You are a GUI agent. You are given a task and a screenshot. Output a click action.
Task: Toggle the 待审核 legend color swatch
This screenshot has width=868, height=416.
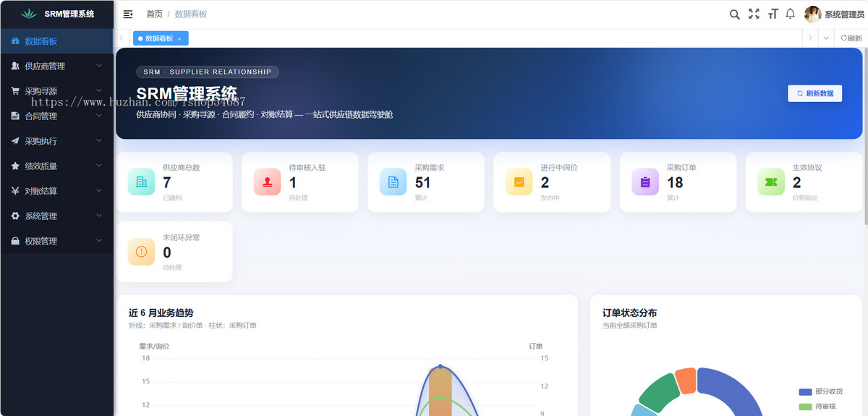(805, 407)
